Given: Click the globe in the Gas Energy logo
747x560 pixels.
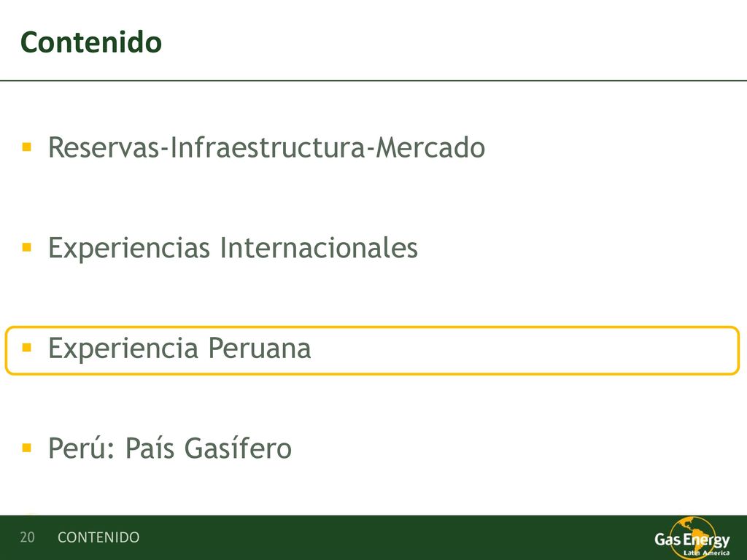Looking at the screenshot, I should (x=692, y=537).
